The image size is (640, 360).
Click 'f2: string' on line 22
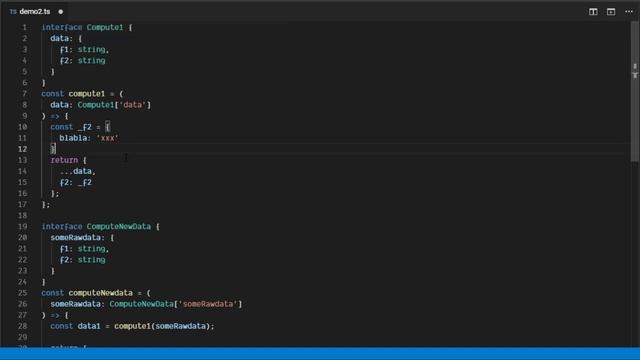click(x=83, y=260)
